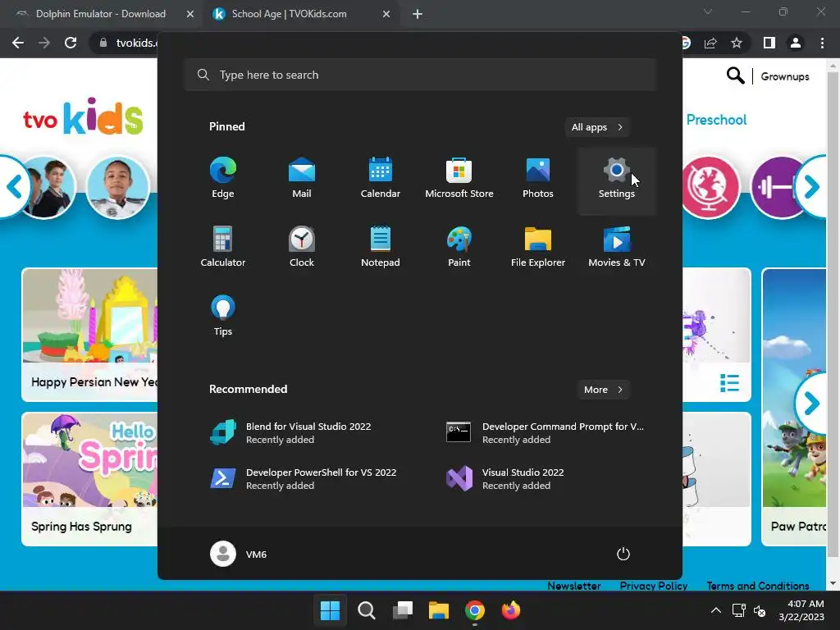
Task: Toggle Chrome side panel
Action: 769,43
